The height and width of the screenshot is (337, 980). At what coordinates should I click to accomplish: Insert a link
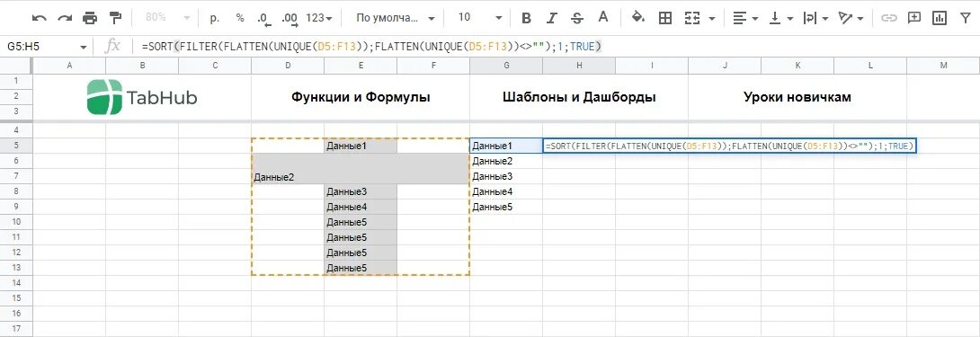889,17
